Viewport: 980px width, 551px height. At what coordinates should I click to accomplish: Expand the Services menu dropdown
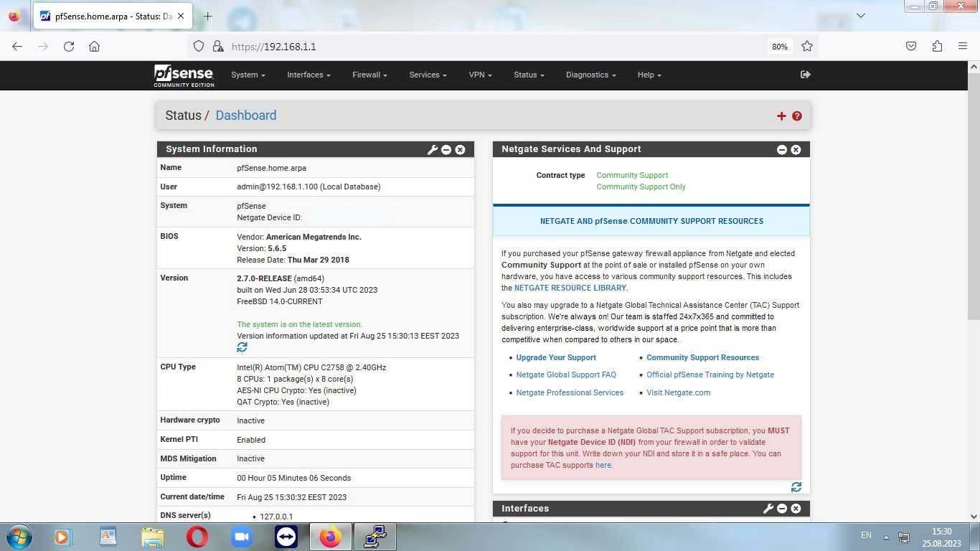click(x=428, y=75)
